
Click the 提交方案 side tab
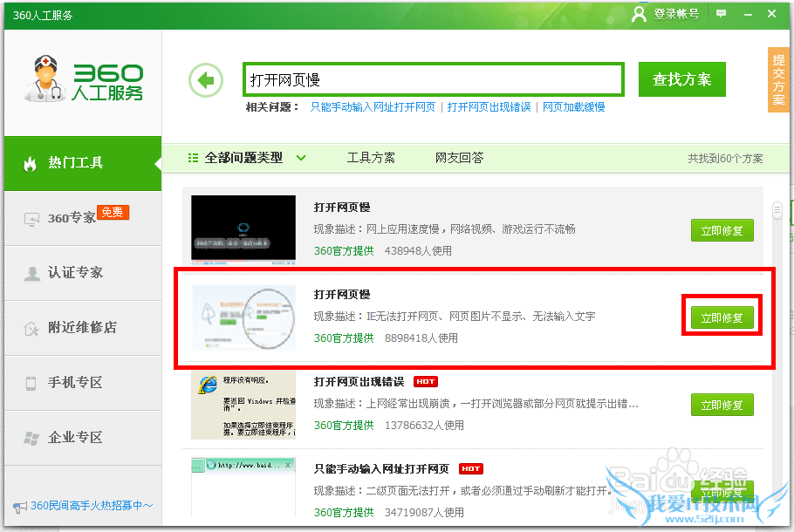tap(778, 79)
